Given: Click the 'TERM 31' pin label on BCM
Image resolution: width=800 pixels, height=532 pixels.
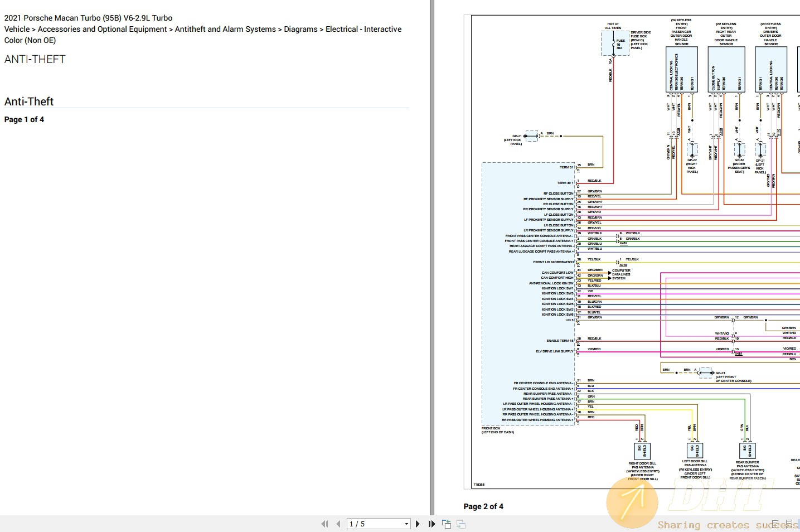Looking at the screenshot, I should click(566, 167).
